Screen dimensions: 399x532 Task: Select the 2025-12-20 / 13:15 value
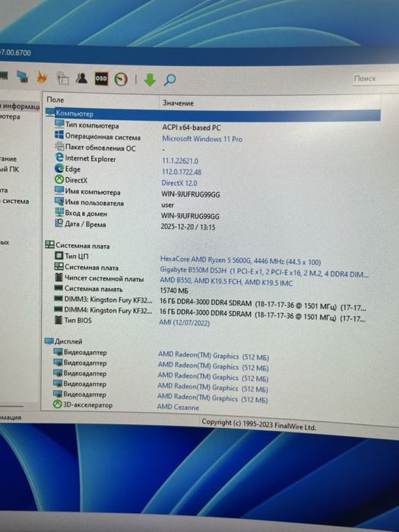[x=188, y=227]
